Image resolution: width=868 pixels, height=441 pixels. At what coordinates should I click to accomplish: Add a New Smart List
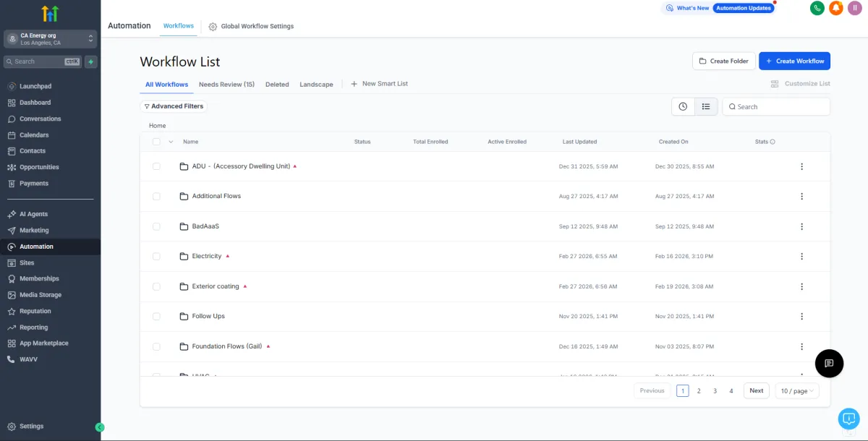(380, 84)
